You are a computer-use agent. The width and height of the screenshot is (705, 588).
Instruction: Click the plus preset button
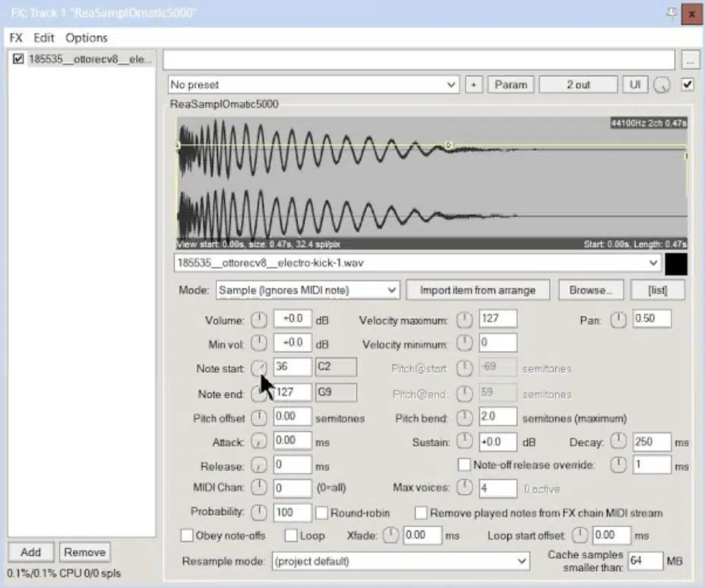point(473,84)
